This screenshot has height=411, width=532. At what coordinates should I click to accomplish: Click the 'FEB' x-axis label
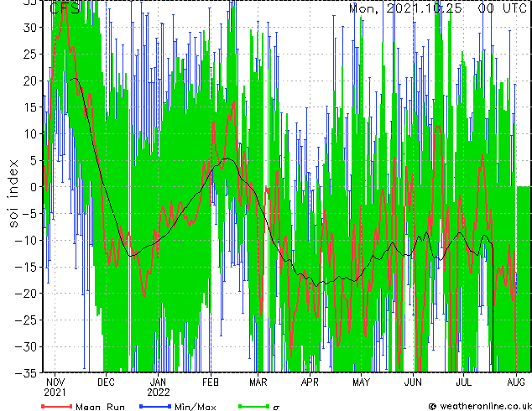tap(211, 382)
